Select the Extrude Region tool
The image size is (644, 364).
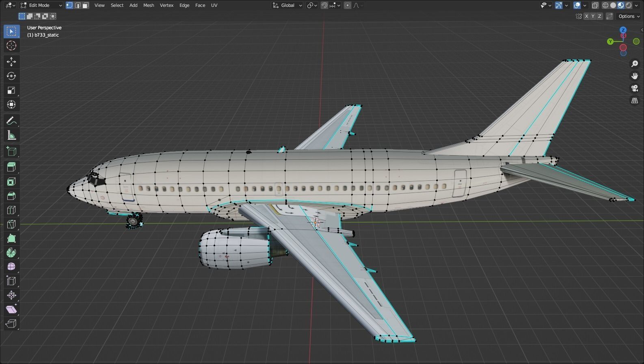click(x=11, y=167)
